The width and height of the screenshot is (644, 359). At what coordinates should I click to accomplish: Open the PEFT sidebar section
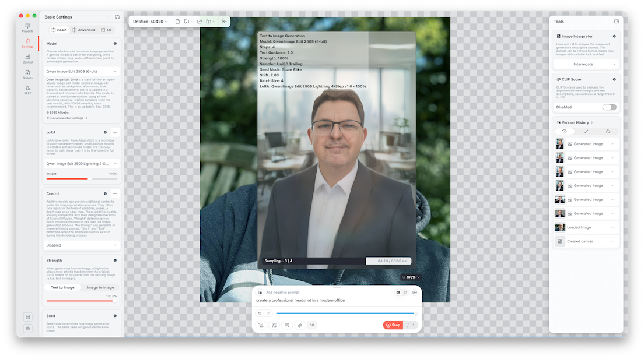coord(27,89)
